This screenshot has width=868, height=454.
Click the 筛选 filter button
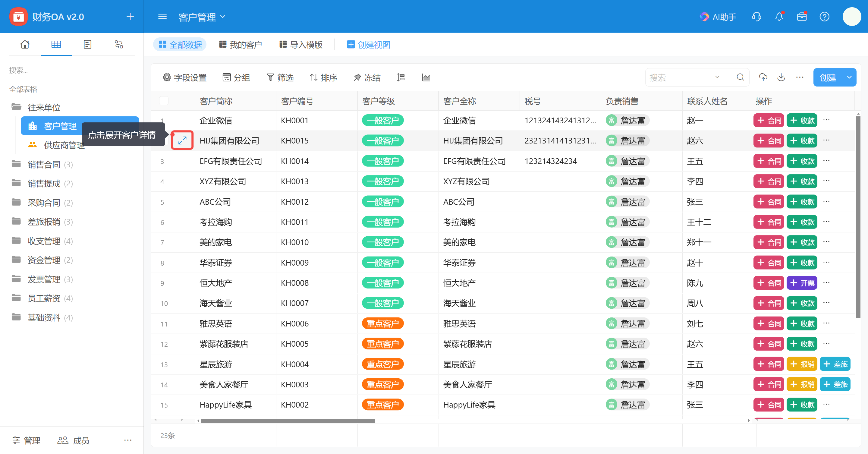(x=280, y=77)
